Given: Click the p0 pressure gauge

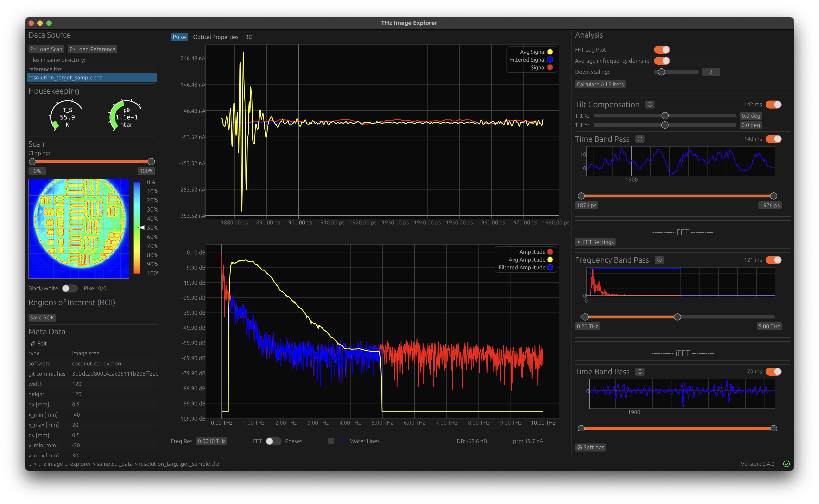Looking at the screenshot, I should [x=126, y=116].
